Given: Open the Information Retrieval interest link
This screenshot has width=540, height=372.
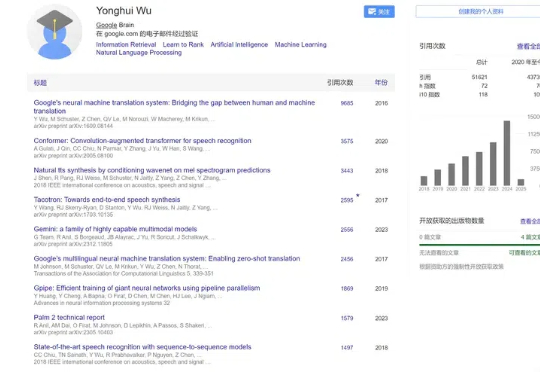Looking at the screenshot, I should pyautogui.click(x=126, y=45).
